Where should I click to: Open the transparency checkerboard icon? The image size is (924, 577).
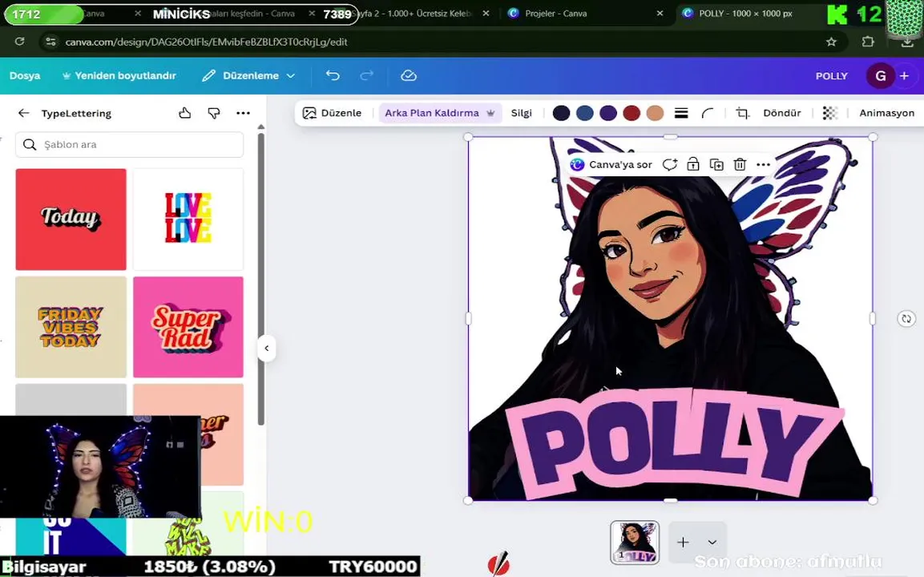click(x=829, y=113)
